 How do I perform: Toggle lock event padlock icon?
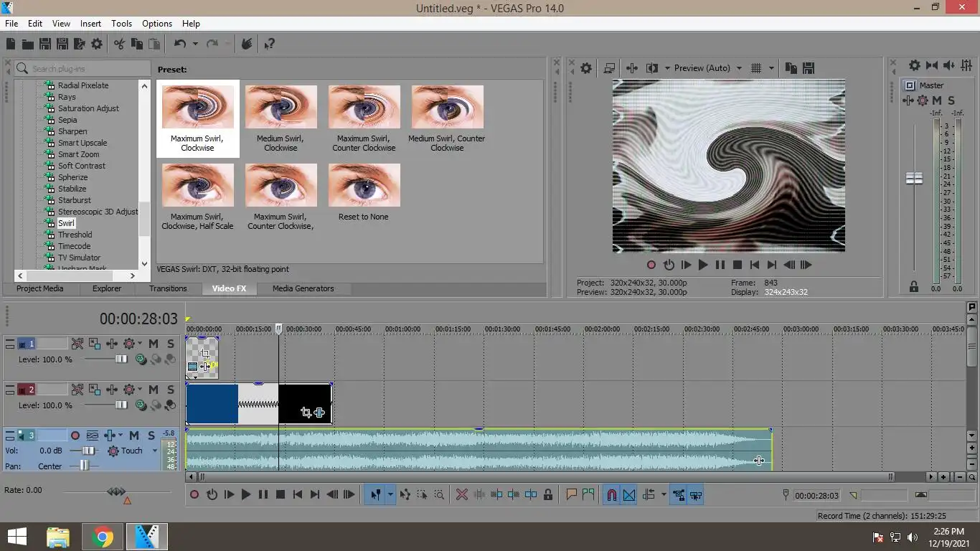[x=548, y=494]
